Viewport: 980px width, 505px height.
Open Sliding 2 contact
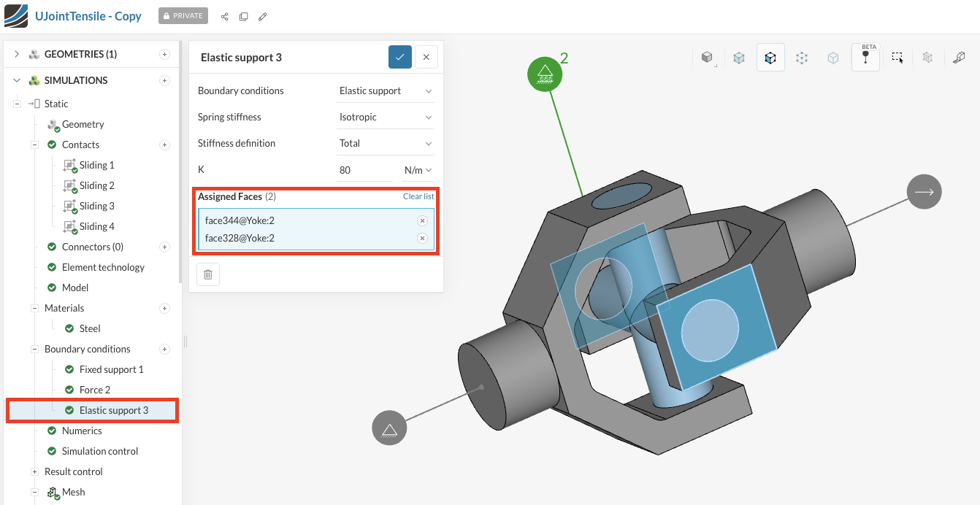click(x=96, y=185)
